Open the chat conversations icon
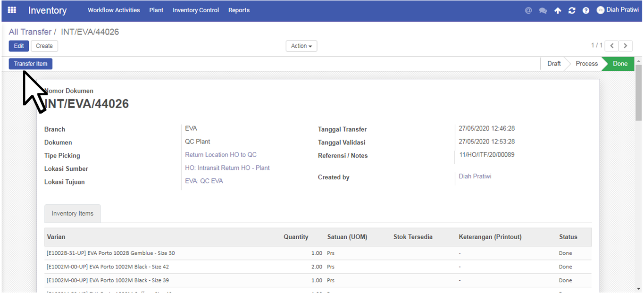 click(x=543, y=10)
